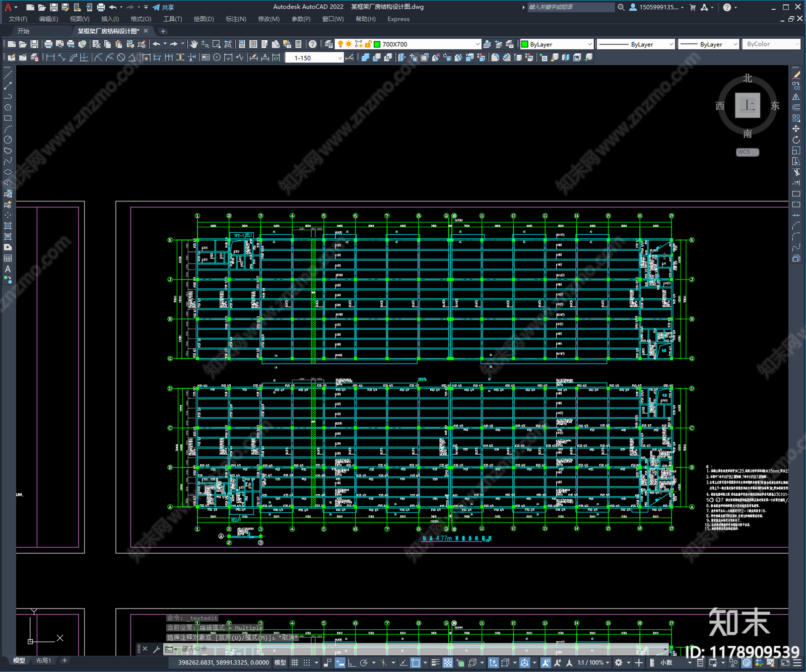Add a new drawing tab with plus
The height and width of the screenshot is (672, 806).
click(x=163, y=31)
